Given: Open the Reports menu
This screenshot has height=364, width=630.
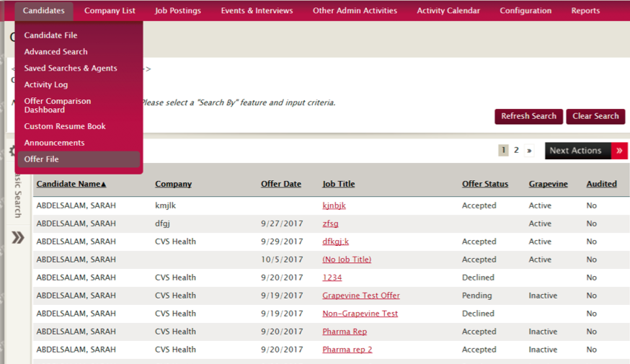Looking at the screenshot, I should coord(585,10).
